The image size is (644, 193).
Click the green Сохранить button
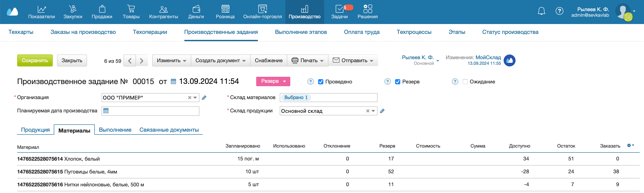pos(35,60)
